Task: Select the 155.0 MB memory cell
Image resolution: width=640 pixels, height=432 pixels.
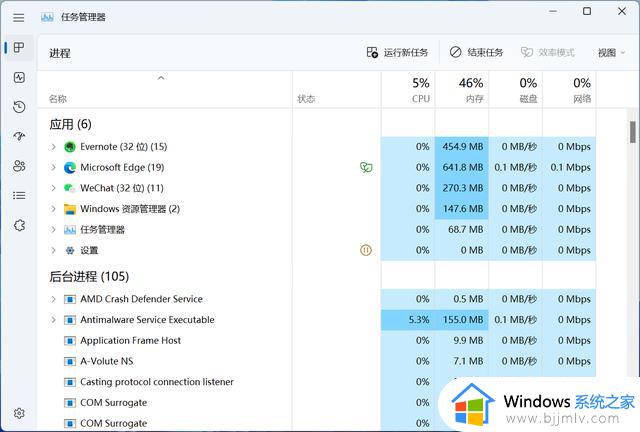Action: [462, 320]
